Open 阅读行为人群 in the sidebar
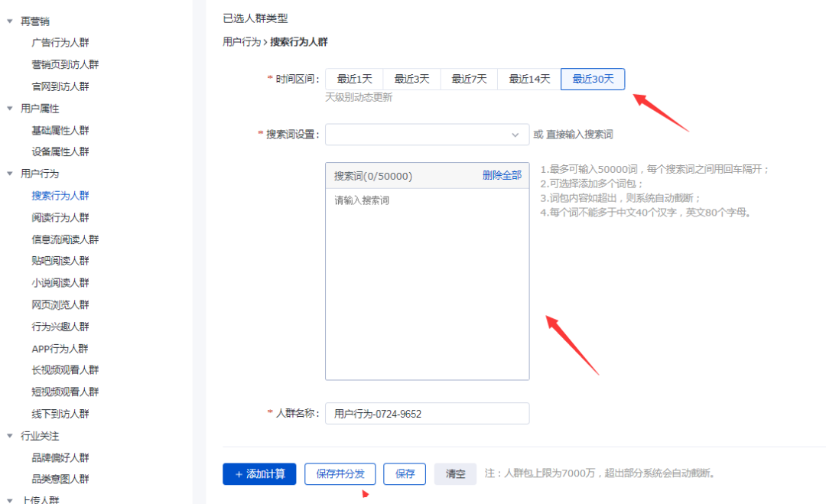This screenshot has height=504, width=826. [x=60, y=217]
